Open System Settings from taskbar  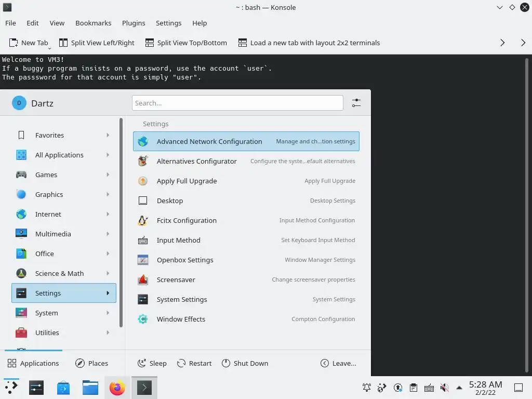pyautogui.click(x=36, y=388)
